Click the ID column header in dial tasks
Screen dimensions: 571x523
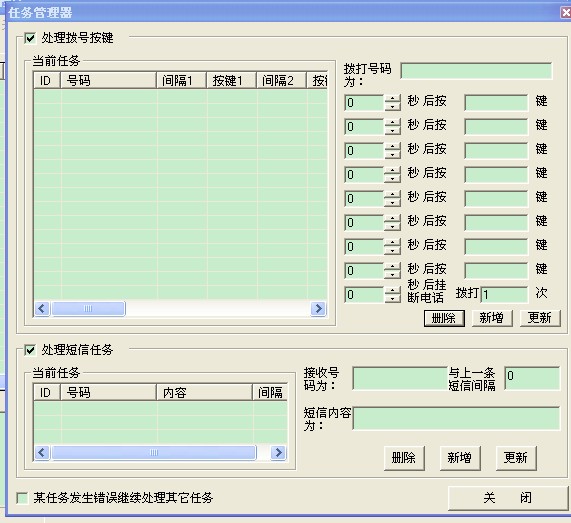pos(47,80)
